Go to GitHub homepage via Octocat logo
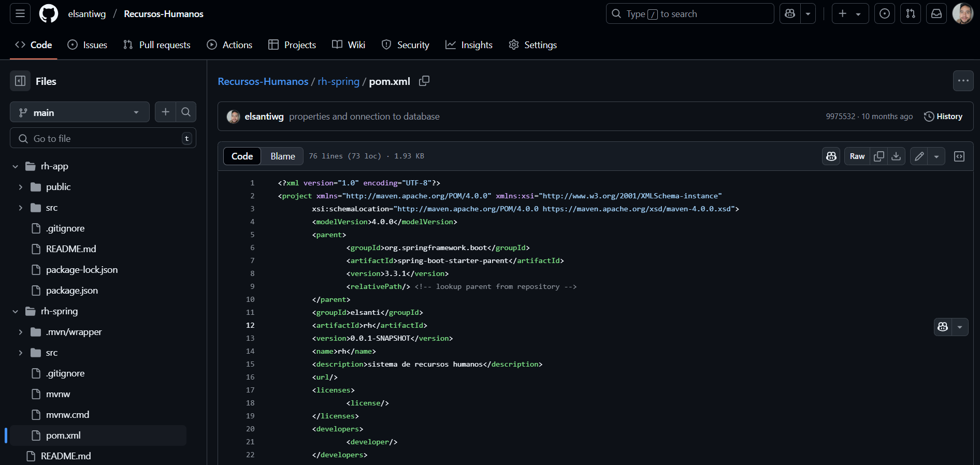The width and height of the screenshot is (980, 465). pyautogui.click(x=49, y=13)
